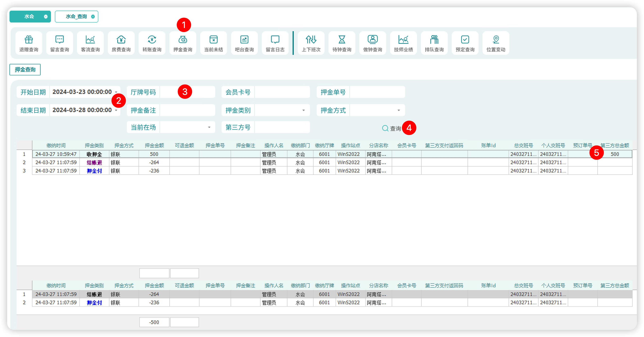Image resolution: width=644 pixels, height=337 pixels.
Task: Open 转账查询 transfer icon
Action: [x=152, y=39]
